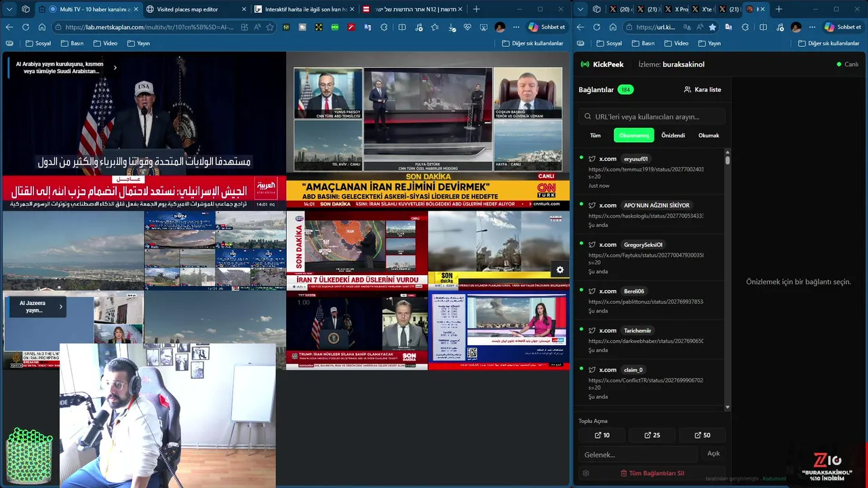
Task: Bulk open 50 links in KickPeek
Action: [703, 435]
